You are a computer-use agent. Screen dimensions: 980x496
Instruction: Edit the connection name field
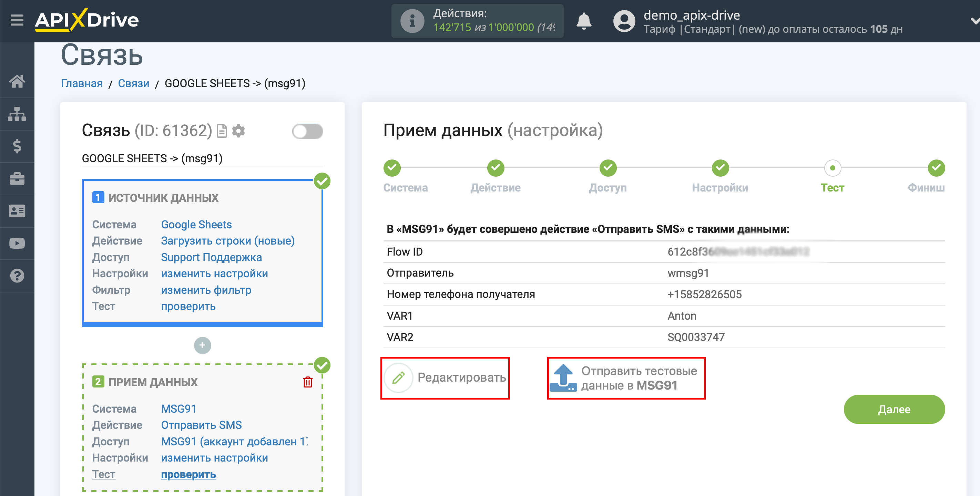(202, 158)
